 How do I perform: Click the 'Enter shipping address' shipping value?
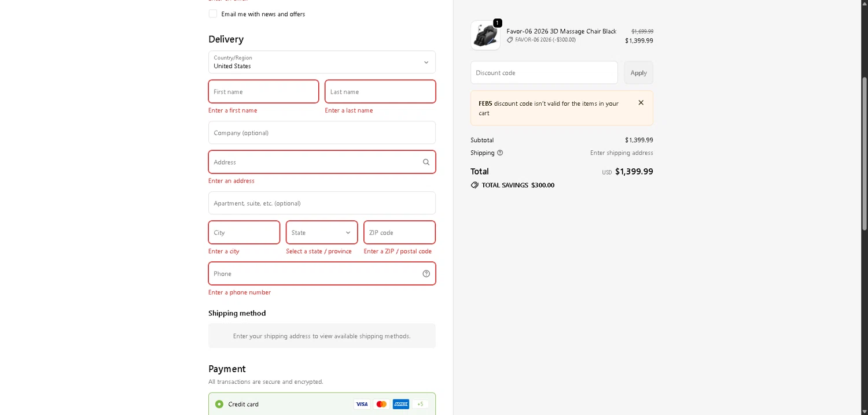[x=621, y=153]
